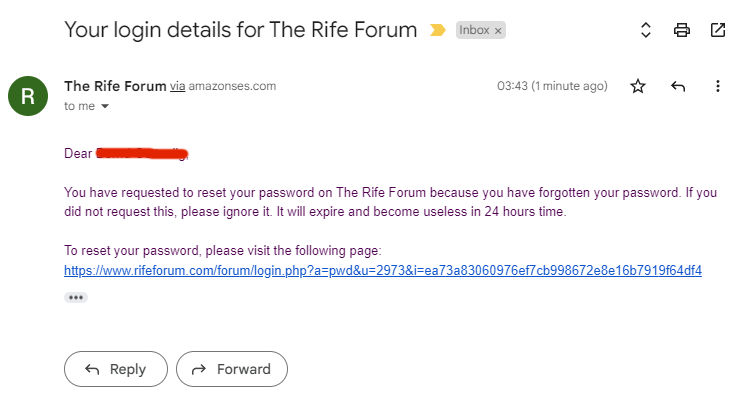Click the reply arrow icon near timestamp

pos(678,86)
